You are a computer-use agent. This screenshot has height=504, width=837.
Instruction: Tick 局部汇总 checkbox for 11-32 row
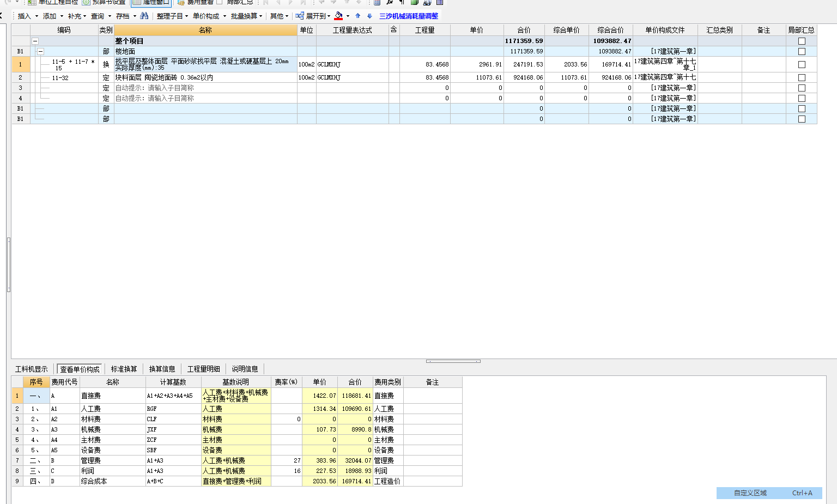click(802, 77)
